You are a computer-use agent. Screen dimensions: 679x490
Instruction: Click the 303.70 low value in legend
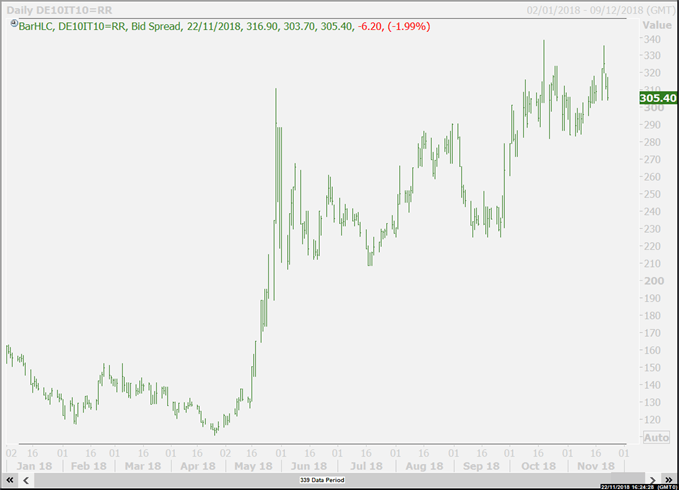pyautogui.click(x=299, y=26)
